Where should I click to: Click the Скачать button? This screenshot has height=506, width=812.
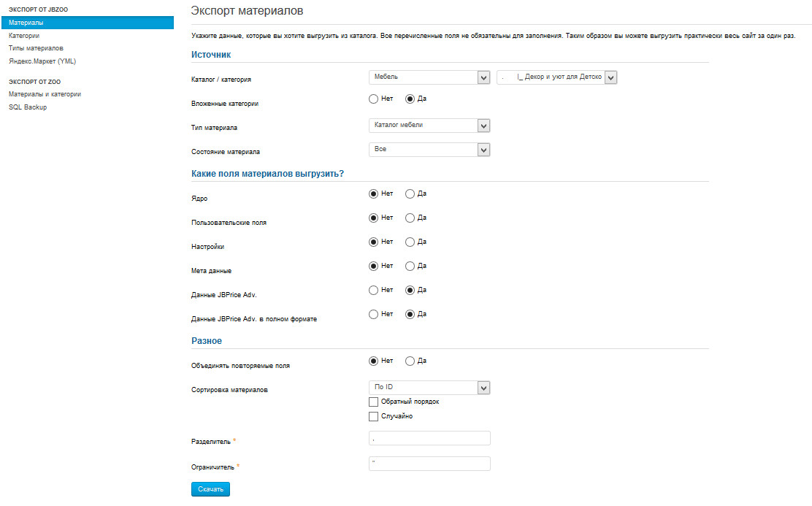[x=210, y=489]
